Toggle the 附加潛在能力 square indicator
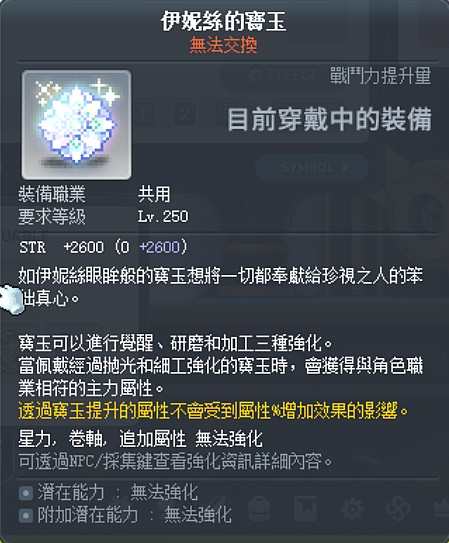The image size is (449, 543). 26,515
